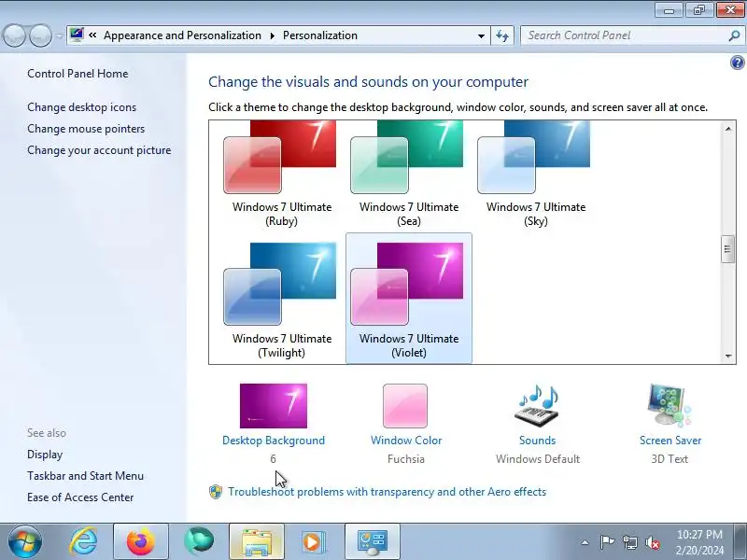Open the Window Color Fuchsia swatch
Image resolution: width=747 pixels, height=560 pixels.
[x=405, y=406]
